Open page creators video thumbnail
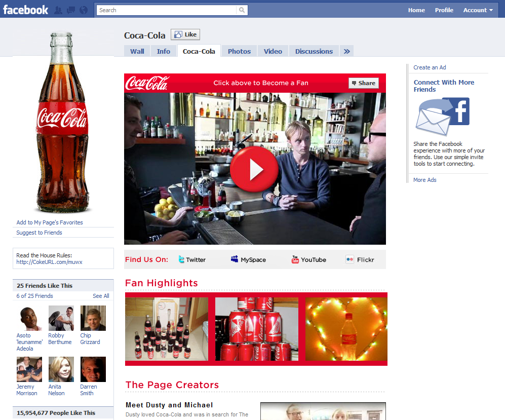Image resolution: width=505 pixels, height=420 pixels. coord(323,411)
